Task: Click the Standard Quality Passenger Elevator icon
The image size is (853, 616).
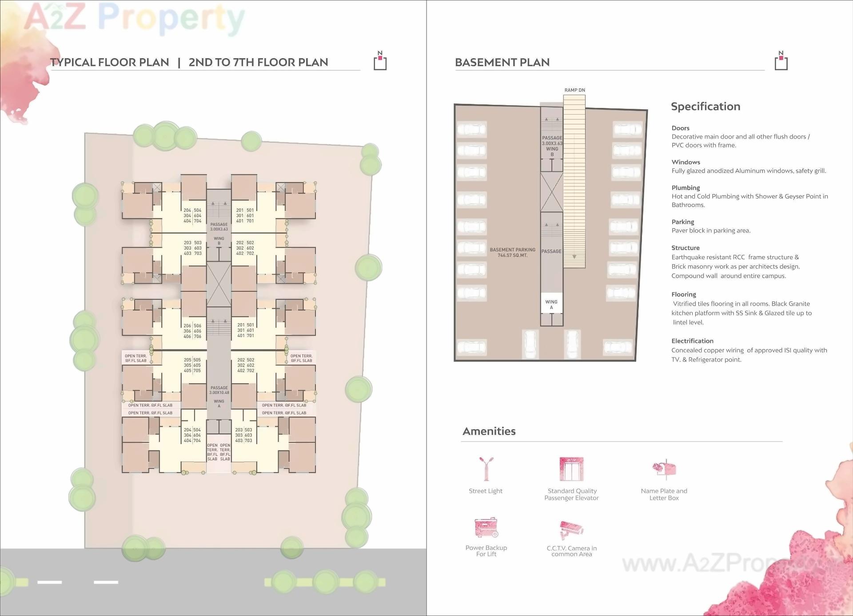Action: click(x=571, y=469)
